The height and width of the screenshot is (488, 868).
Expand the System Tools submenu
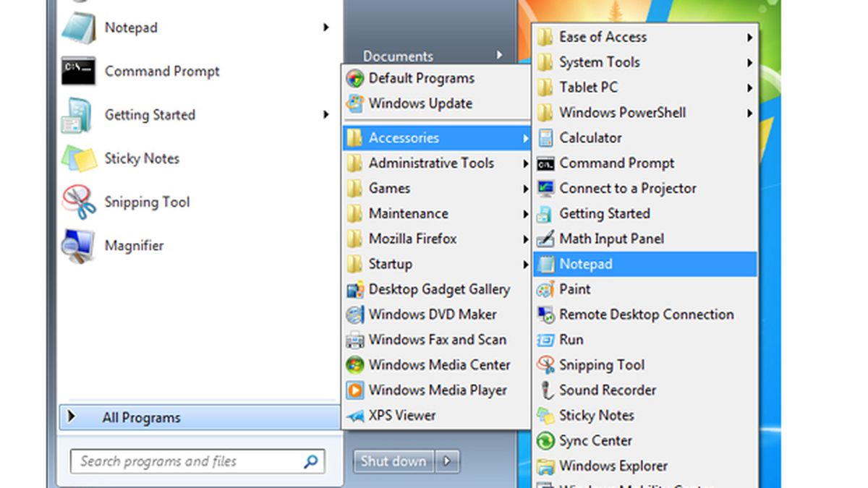(599, 62)
